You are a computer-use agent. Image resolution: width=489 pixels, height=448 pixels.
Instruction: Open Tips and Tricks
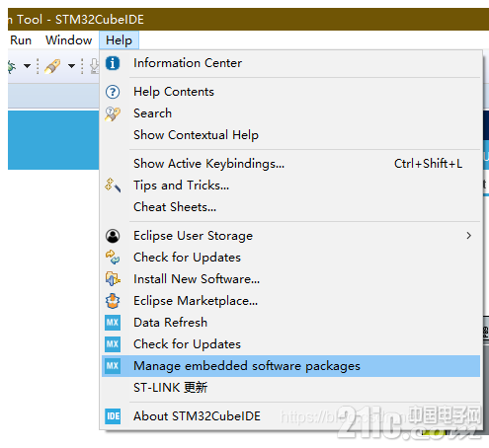point(290,186)
